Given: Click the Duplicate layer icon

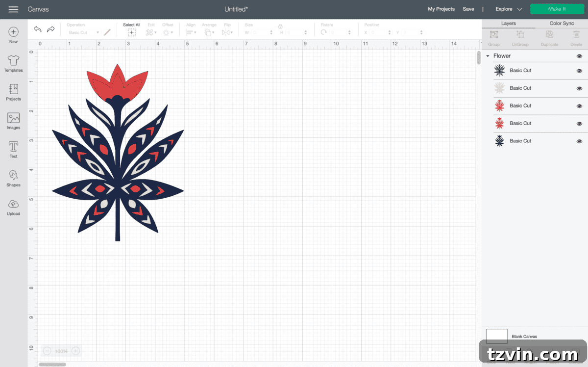Looking at the screenshot, I should [550, 34].
